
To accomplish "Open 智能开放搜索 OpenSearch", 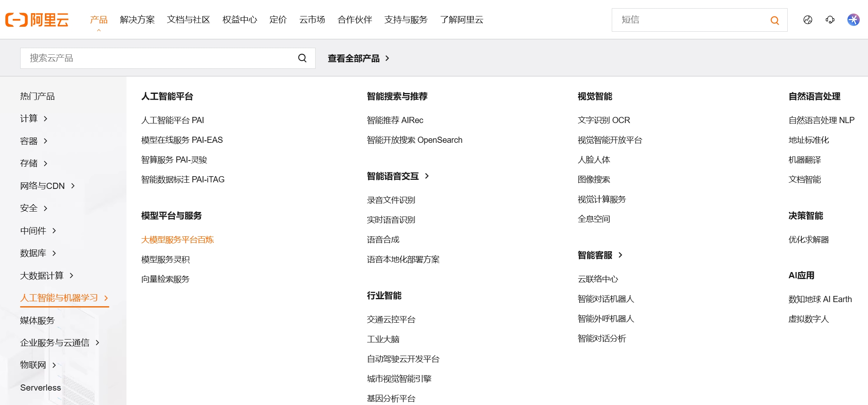I will (x=415, y=140).
